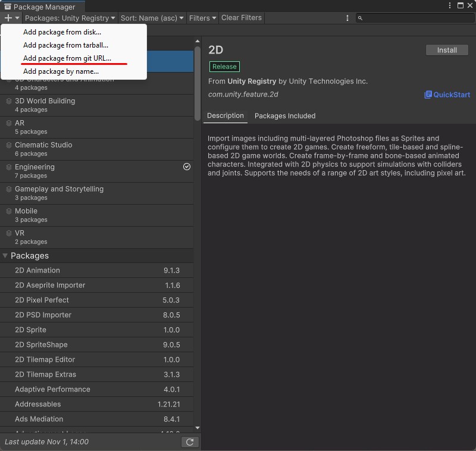Click the package list scroll down arrow

point(198,428)
